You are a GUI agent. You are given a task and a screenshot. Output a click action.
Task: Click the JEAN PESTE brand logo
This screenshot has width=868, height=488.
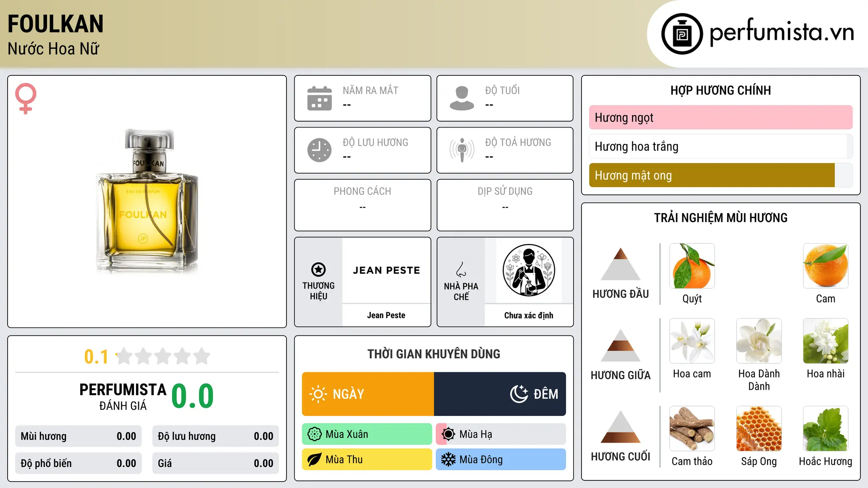[387, 270]
